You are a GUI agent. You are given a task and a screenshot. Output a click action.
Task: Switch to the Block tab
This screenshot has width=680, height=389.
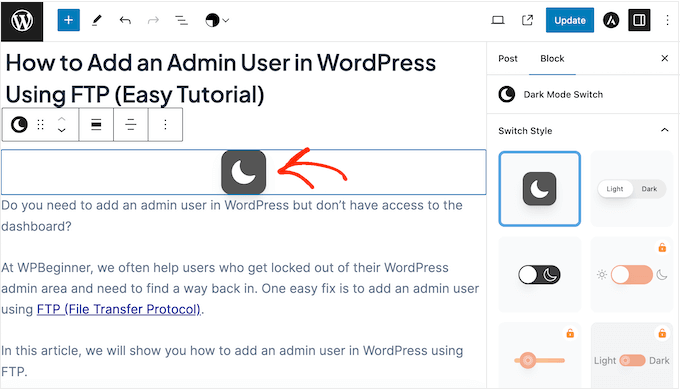point(552,59)
